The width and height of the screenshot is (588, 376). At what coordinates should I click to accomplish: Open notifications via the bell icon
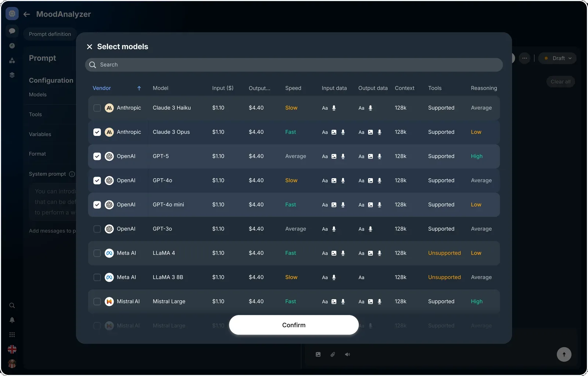(x=12, y=320)
